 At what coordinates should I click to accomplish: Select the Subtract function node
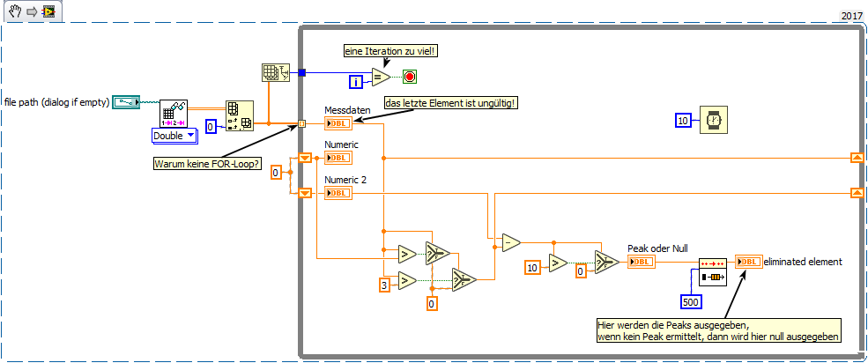(x=511, y=242)
